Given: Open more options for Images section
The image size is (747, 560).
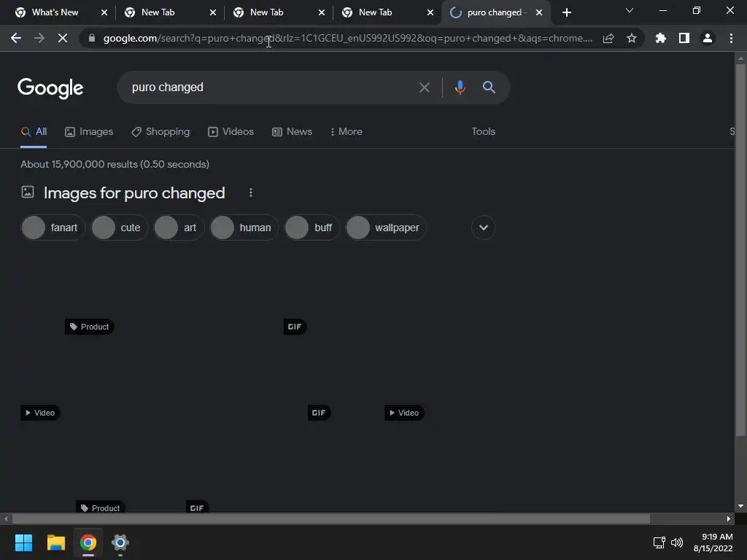Looking at the screenshot, I should (x=251, y=192).
